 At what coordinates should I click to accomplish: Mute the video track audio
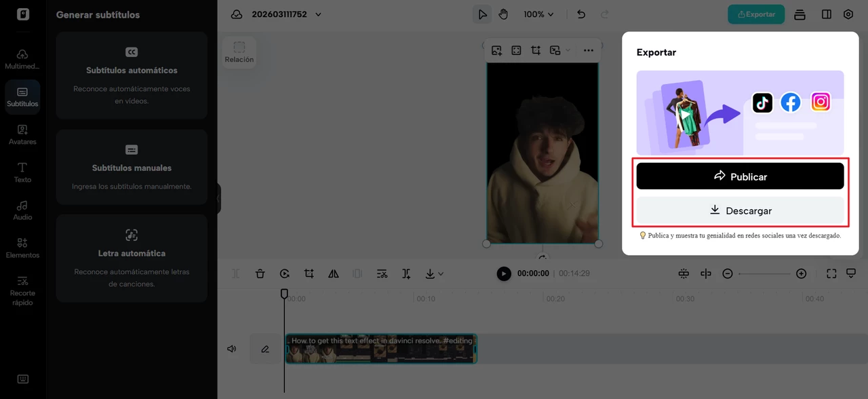click(232, 349)
